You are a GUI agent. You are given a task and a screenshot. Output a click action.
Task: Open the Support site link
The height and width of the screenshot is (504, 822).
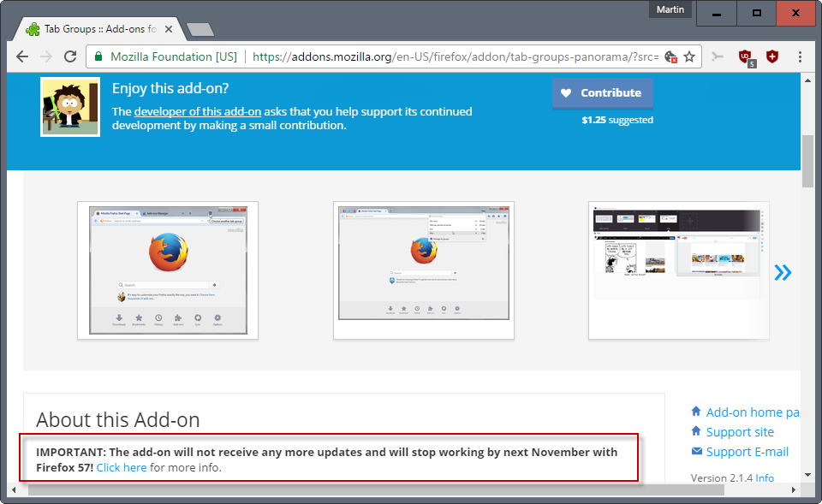point(740,432)
